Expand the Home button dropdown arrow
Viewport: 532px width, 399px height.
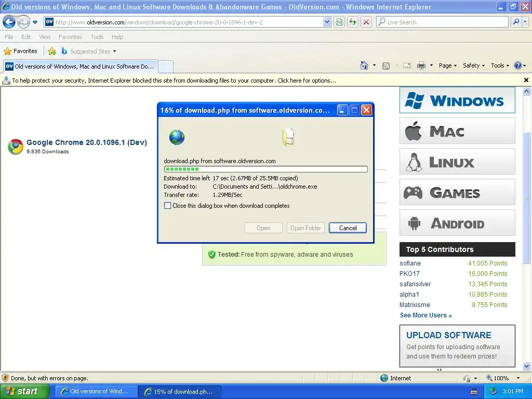coord(374,65)
